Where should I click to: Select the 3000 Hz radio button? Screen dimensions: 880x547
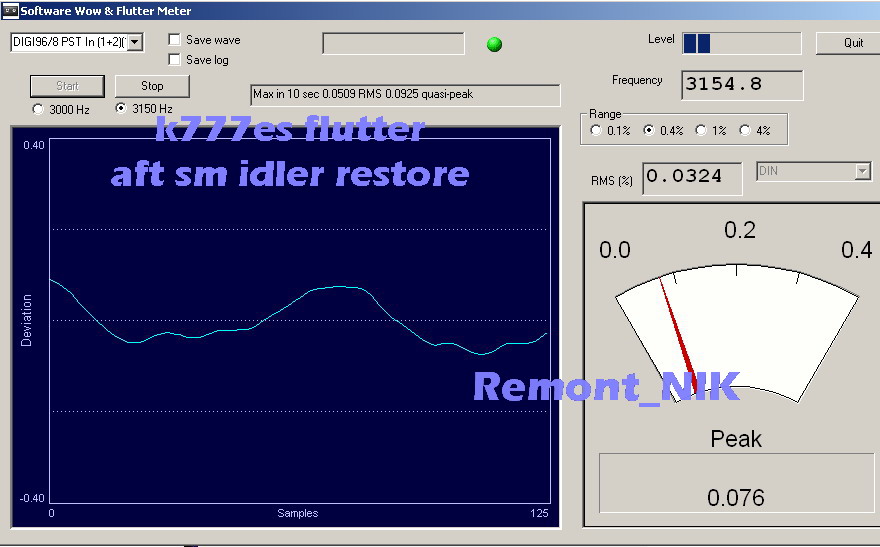39,109
